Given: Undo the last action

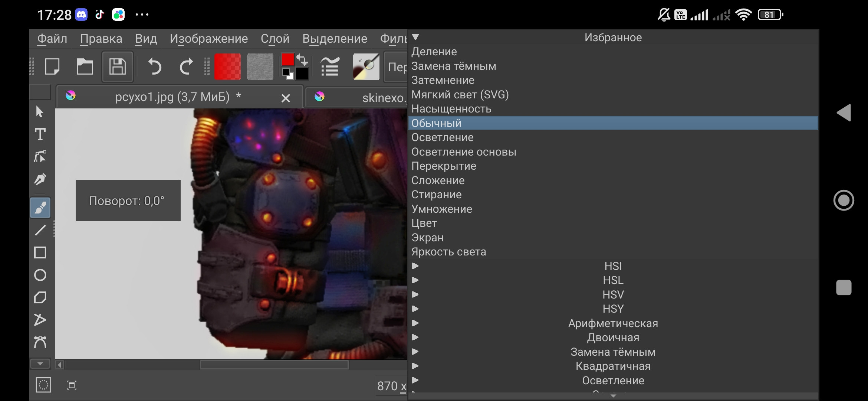Looking at the screenshot, I should [x=154, y=67].
